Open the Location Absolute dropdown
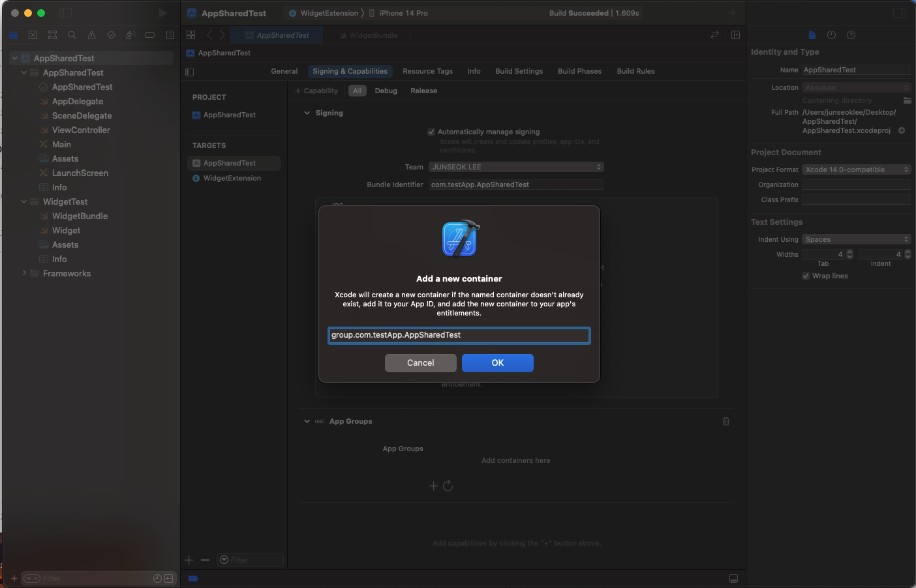The width and height of the screenshot is (916, 588). pyautogui.click(x=856, y=87)
